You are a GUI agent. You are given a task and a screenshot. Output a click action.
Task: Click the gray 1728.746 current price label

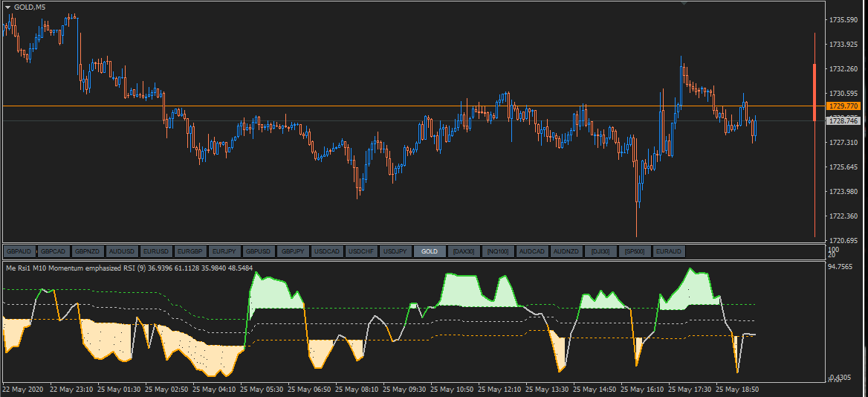(841, 120)
